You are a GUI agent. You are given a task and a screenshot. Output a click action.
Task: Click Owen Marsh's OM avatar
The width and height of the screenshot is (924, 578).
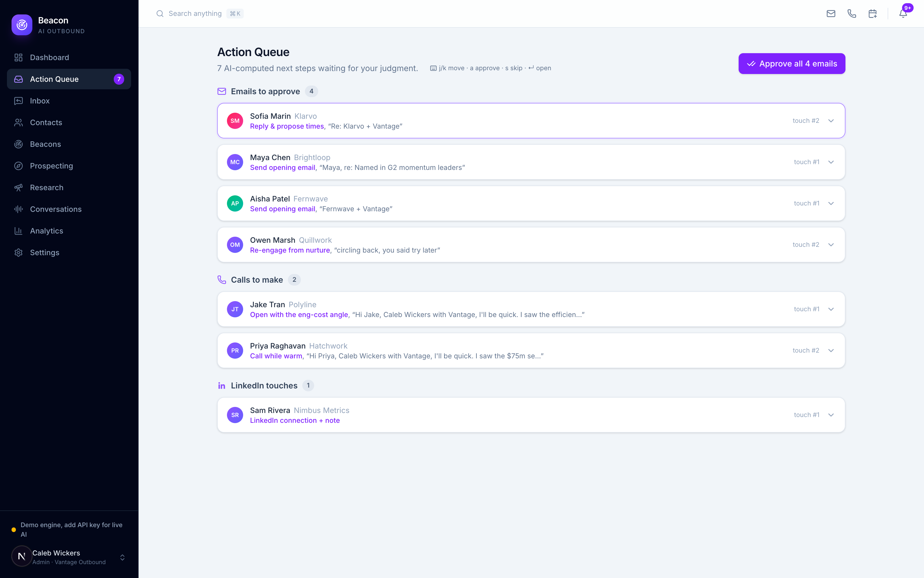(x=235, y=245)
